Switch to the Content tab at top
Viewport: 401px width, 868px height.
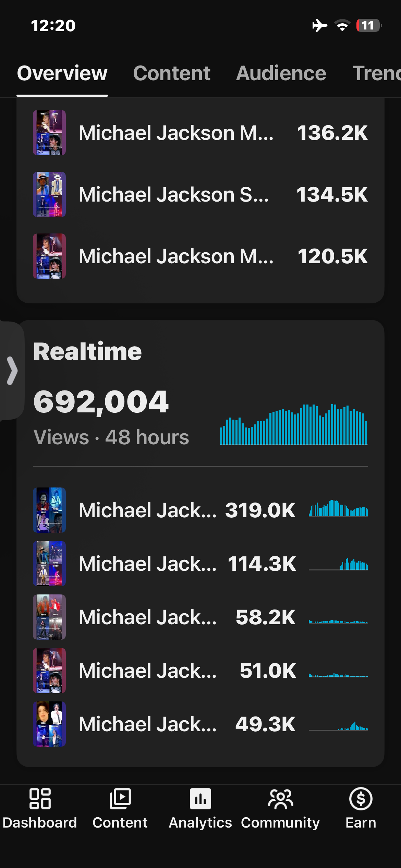point(172,73)
